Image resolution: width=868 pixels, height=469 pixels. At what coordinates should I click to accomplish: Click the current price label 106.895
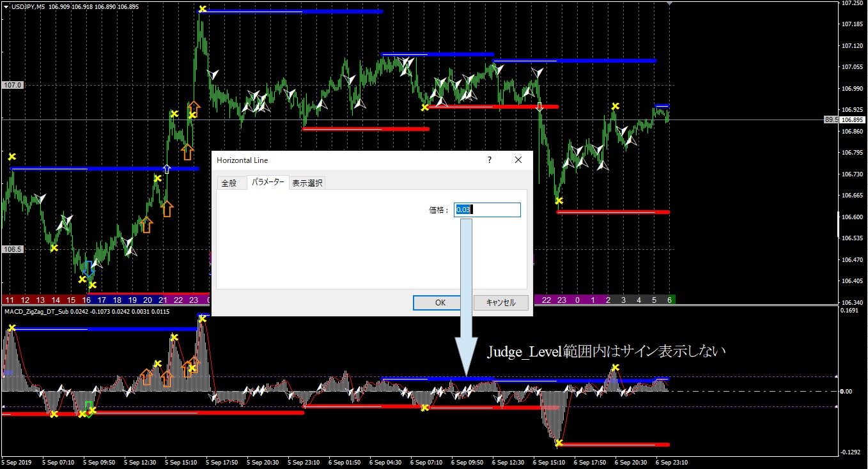tap(851, 119)
